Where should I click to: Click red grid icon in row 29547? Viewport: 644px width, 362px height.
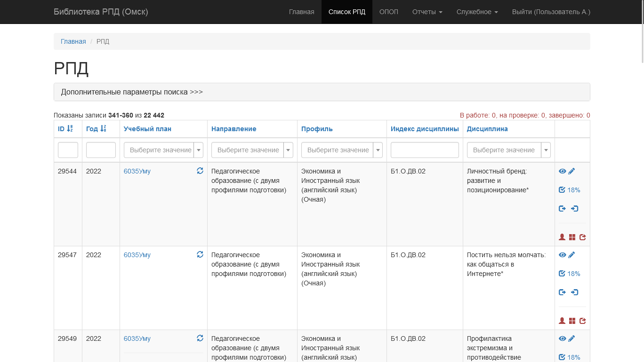[x=572, y=321]
